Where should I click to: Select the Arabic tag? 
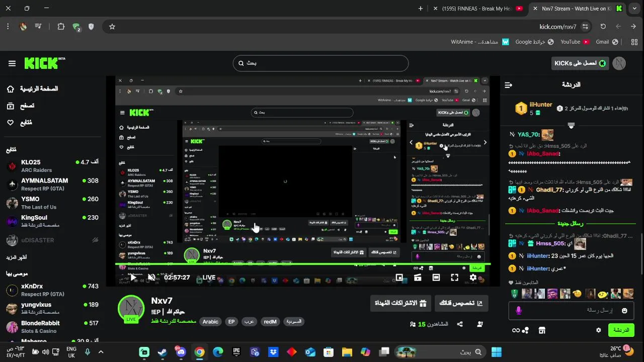[210, 322]
